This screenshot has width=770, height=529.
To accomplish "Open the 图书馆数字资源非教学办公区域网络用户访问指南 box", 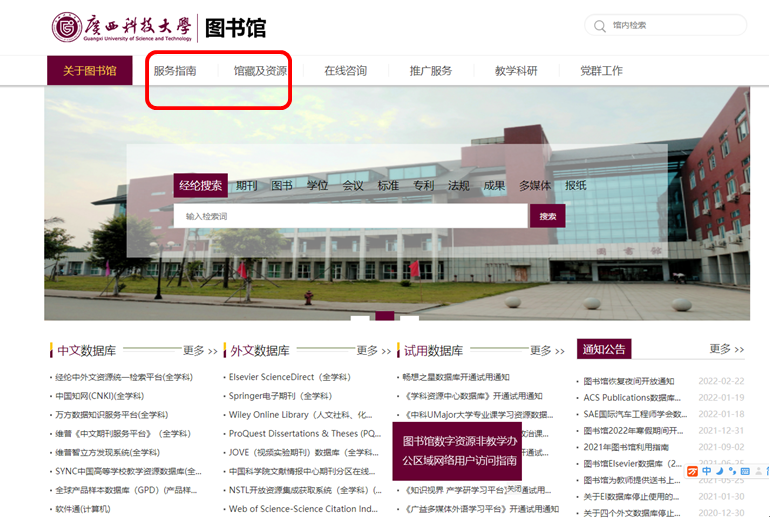I will click(457, 451).
